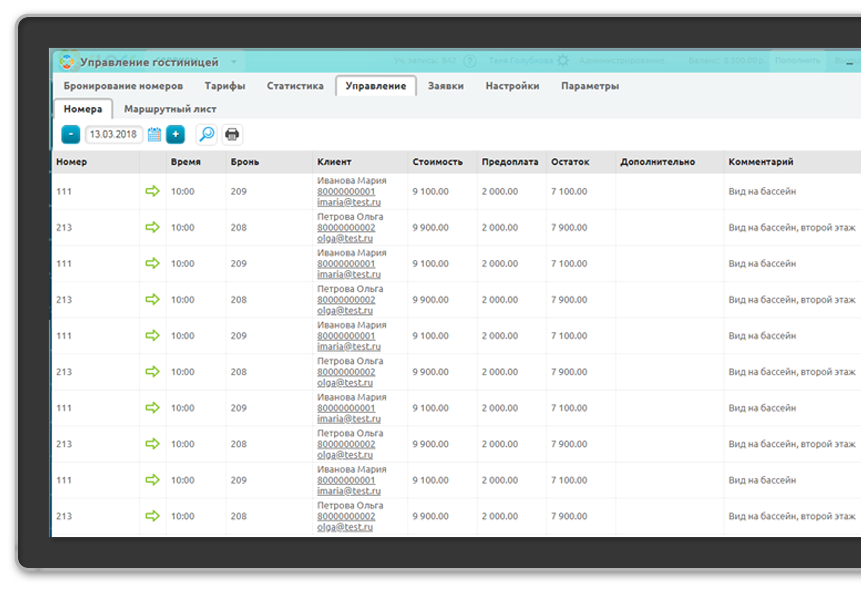Select the Бронирование номеров tab
The width and height of the screenshot is (861, 592).
(123, 86)
